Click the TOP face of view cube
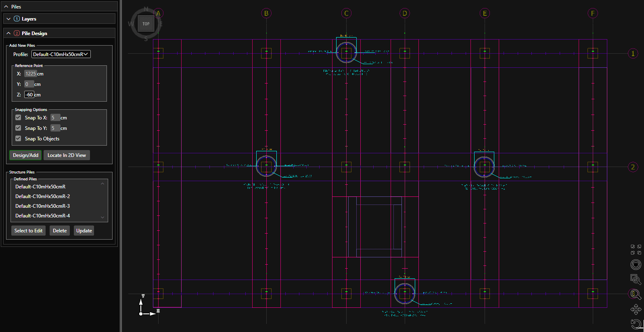 coord(146,24)
